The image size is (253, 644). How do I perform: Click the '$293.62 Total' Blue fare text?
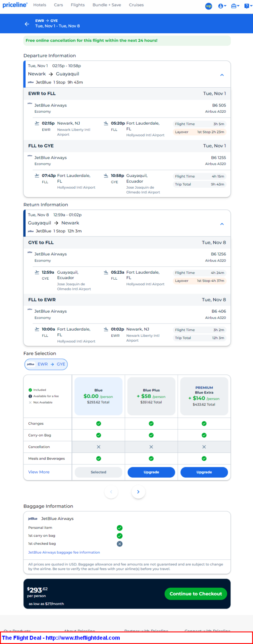99,402
